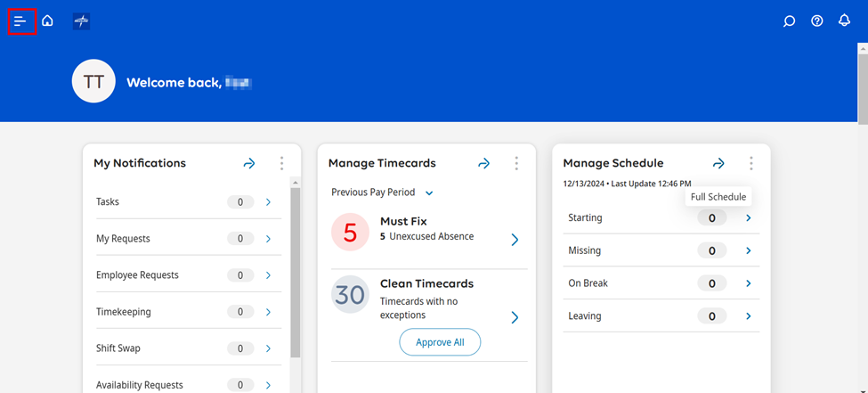Open Full Schedule arrow in Manage Schedule

click(718, 163)
